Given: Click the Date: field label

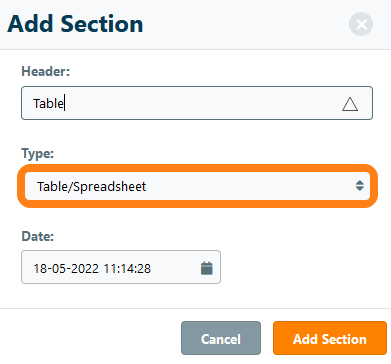Looking at the screenshot, I should 37,236.
